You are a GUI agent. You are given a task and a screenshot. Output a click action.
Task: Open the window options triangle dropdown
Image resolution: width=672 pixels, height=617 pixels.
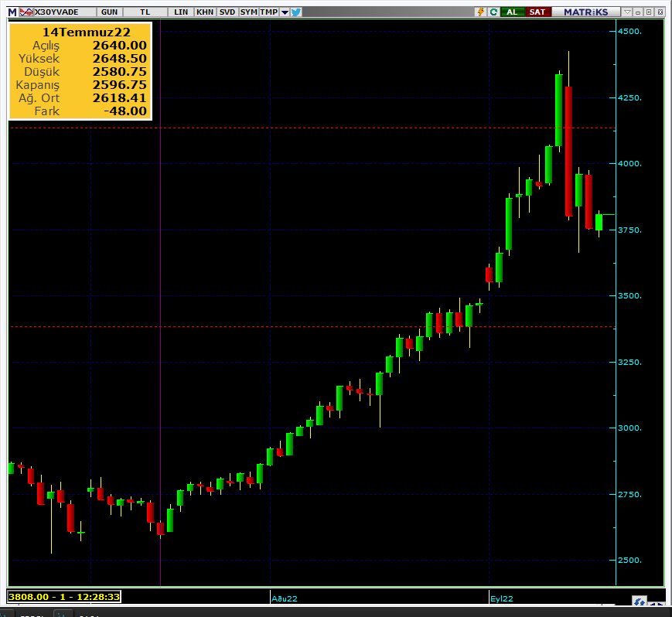[627, 12]
